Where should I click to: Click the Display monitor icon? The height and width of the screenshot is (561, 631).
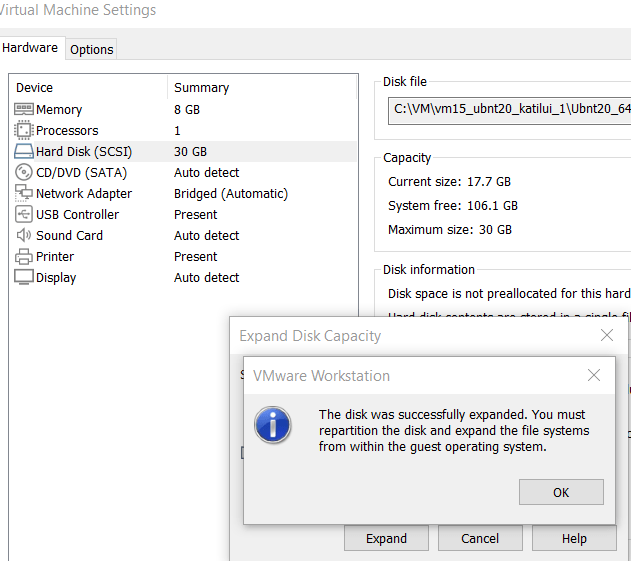click(24, 277)
